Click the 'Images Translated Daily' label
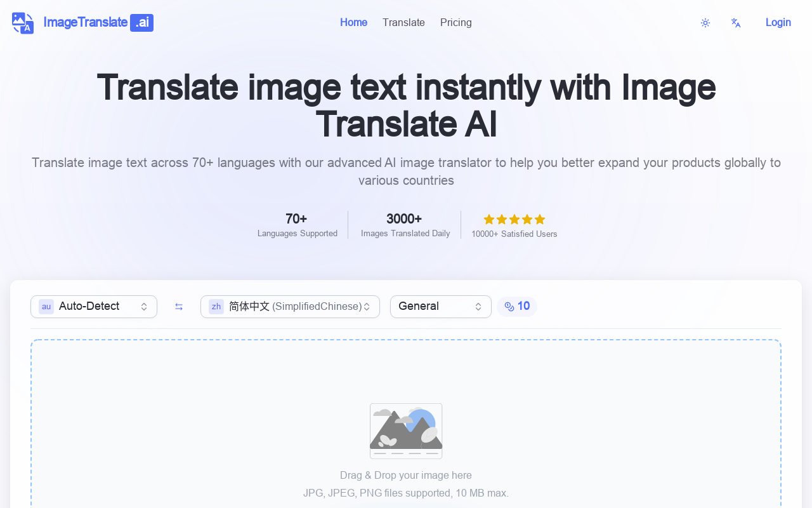Screen dimensions: 812x508 click(x=405, y=234)
